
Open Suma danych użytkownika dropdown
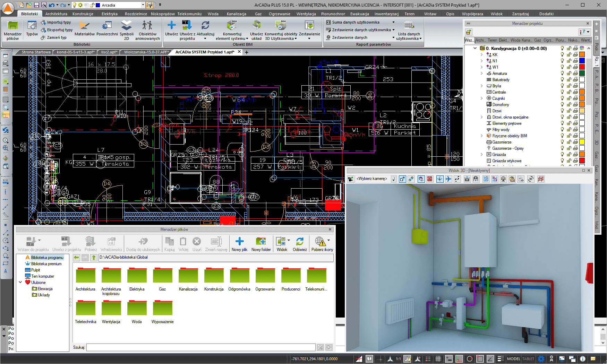coord(393,22)
